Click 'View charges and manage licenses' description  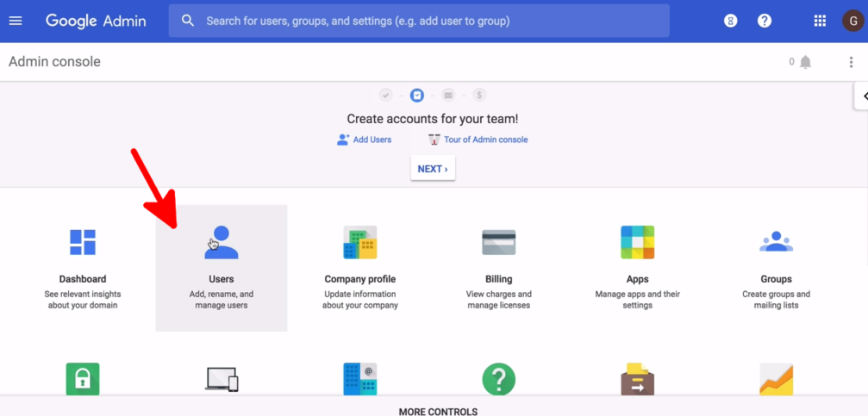[499, 299]
